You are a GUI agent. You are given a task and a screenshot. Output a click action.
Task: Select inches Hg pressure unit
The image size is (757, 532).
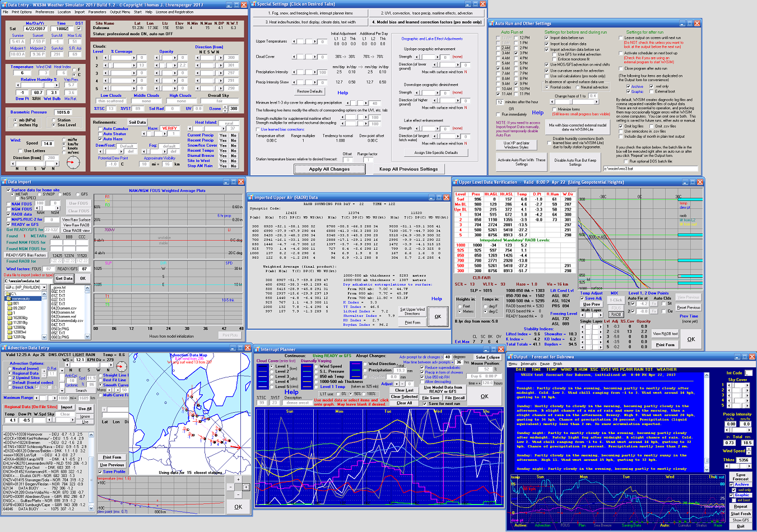click(x=15, y=125)
